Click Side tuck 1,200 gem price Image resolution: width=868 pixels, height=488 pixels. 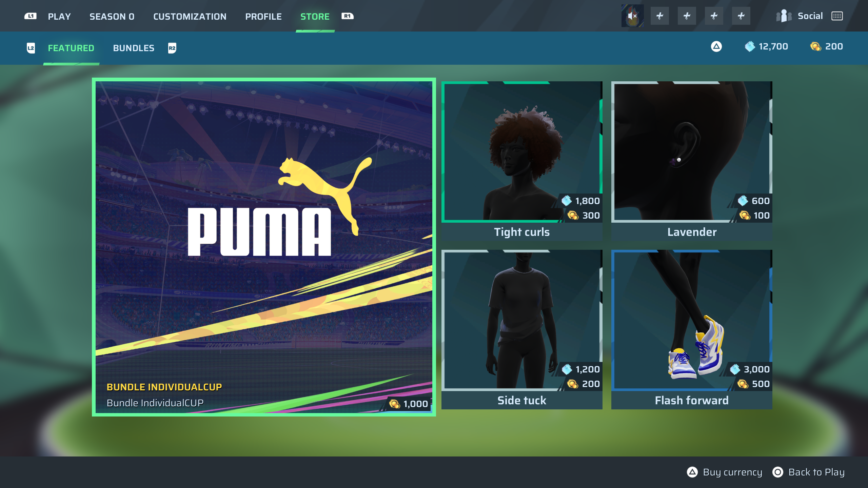click(588, 369)
